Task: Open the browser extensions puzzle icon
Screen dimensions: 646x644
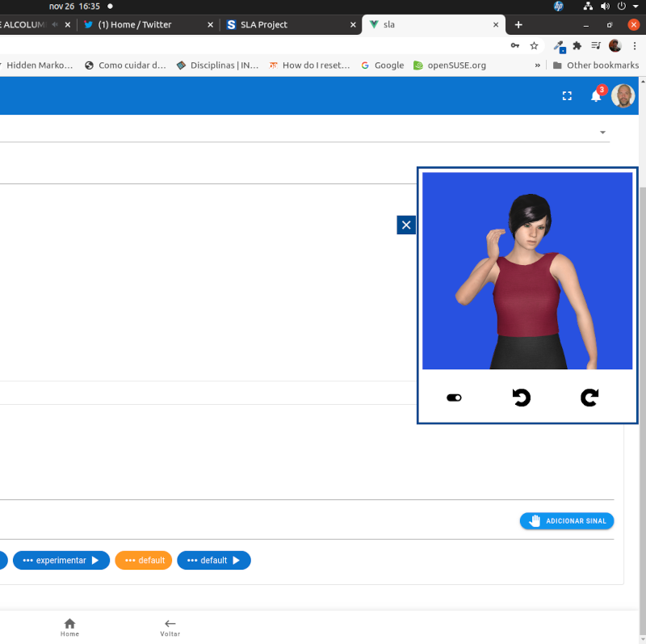Action: [577, 46]
